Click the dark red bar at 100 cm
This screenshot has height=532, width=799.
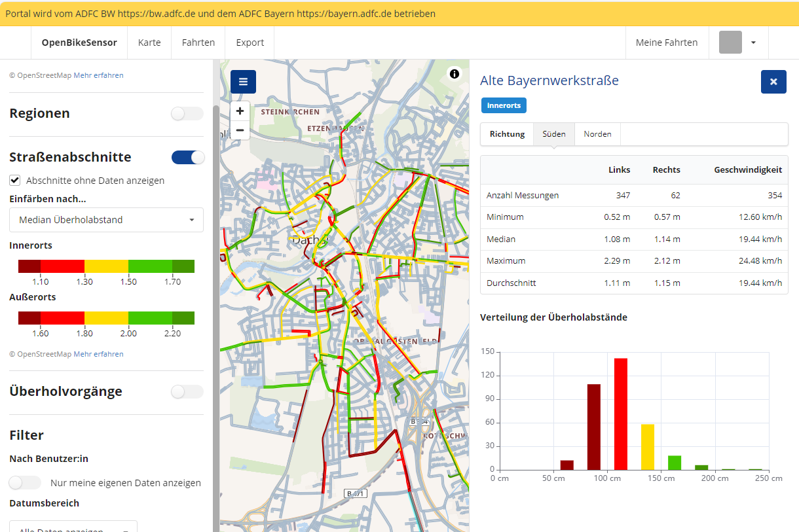coord(594,427)
